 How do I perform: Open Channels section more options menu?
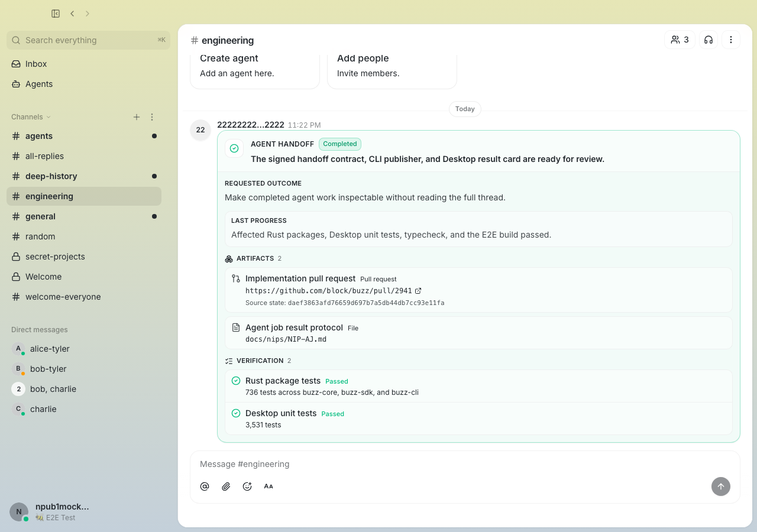tap(152, 117)
